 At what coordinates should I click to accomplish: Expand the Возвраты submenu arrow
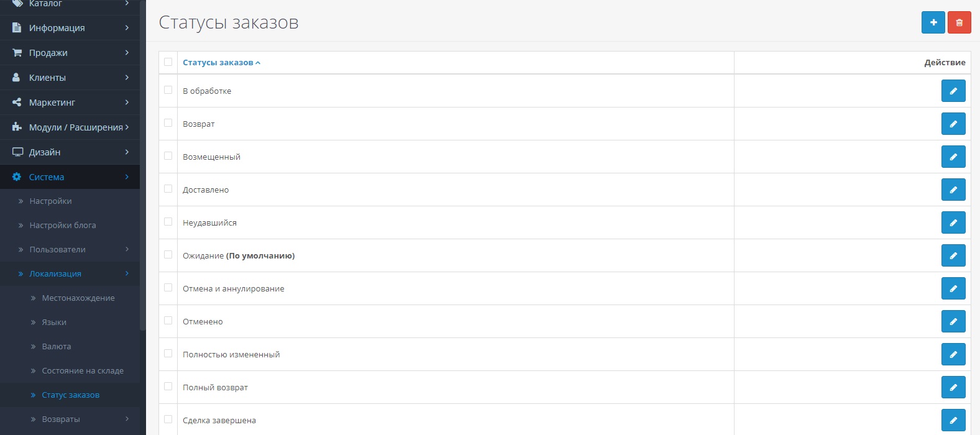point(127,419)
